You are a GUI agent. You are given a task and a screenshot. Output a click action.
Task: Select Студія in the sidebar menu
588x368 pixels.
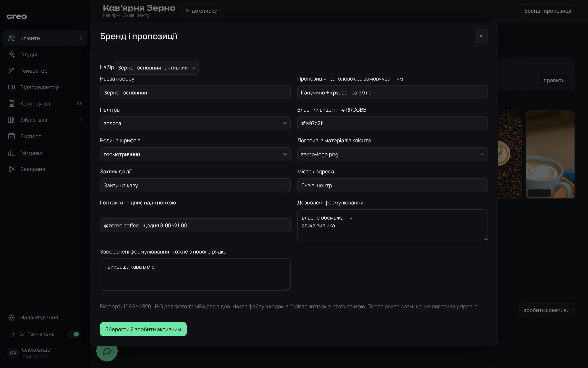tap(45, 55)
